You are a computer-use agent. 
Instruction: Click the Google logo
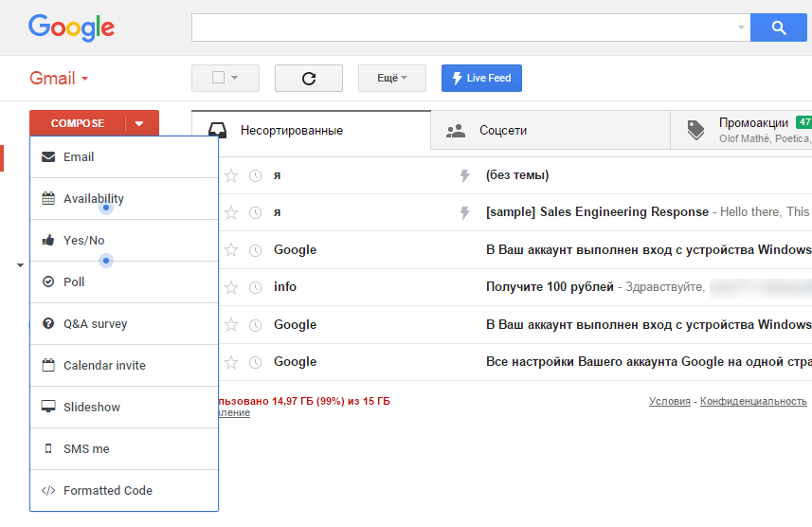(71, 27)
